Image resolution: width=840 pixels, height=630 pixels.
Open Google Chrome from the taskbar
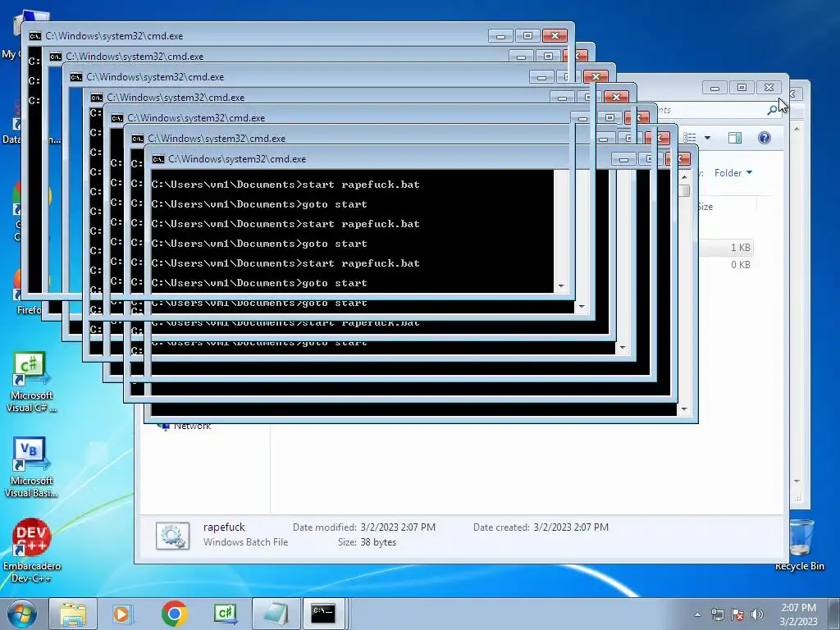coord(174,614)
